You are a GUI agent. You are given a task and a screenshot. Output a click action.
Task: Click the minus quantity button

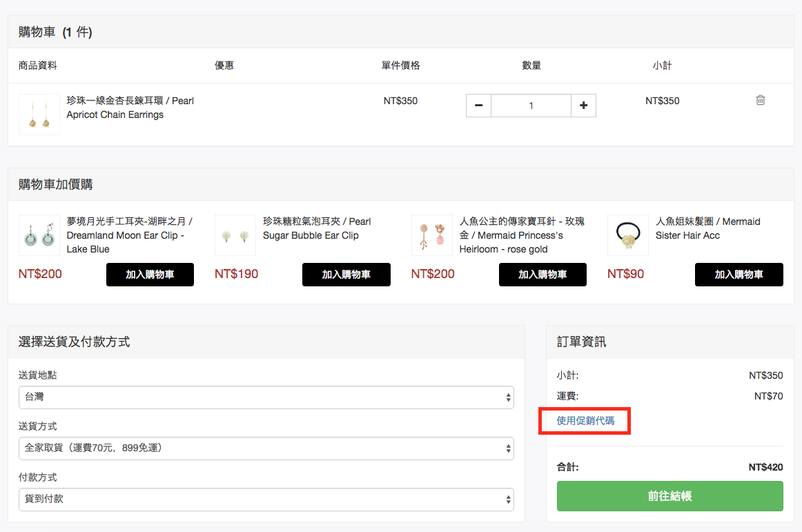(x=478, y=106)
